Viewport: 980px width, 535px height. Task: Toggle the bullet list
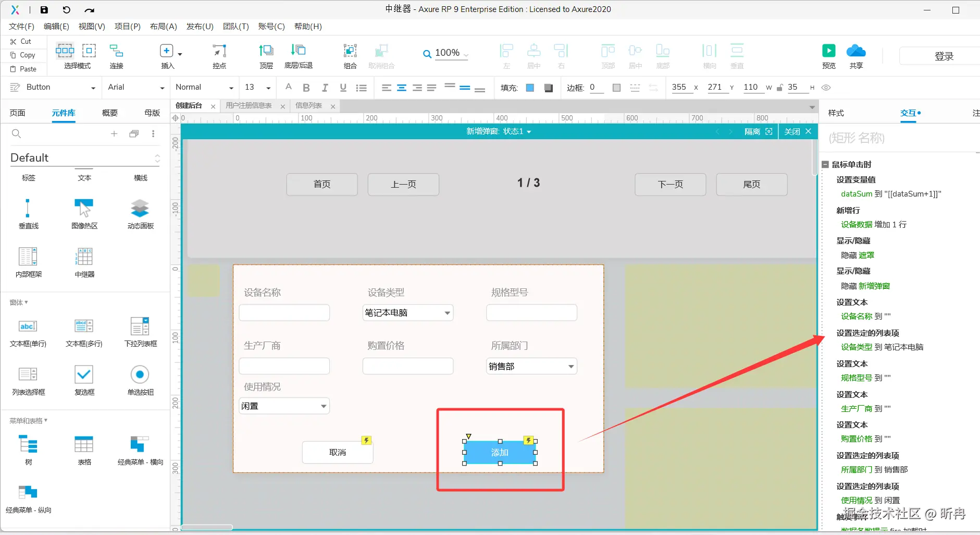tap(361, 88)
